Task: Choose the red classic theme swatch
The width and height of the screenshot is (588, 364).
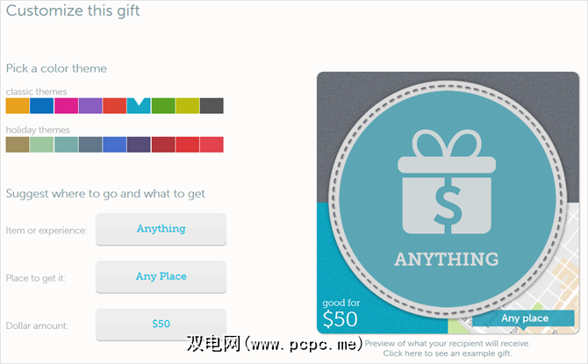Action: pos(114,106)
